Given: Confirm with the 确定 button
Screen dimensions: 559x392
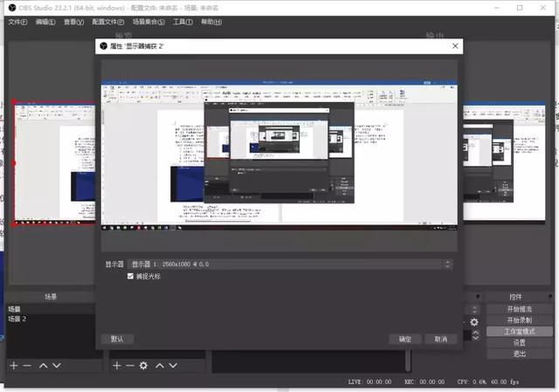Looking at the screenshot, I should (405, 339).
